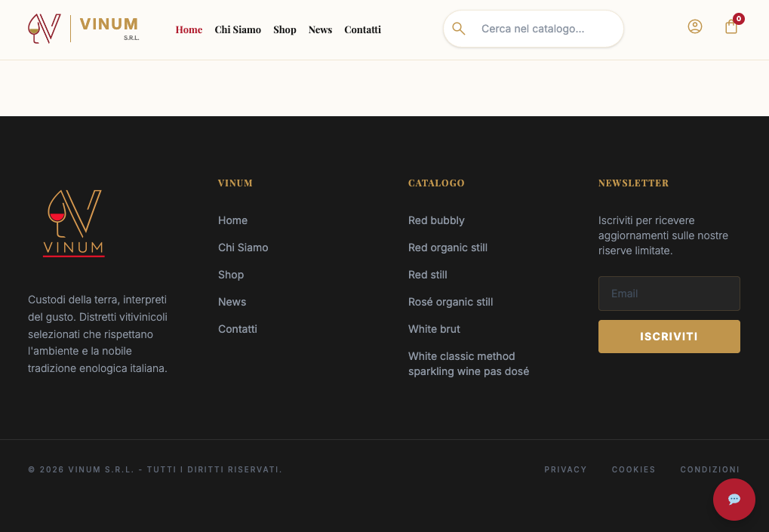This screenshot has height=532, width=769.
Task: Click the 'Newsletter' footer heading
Action: pos(634,183)
